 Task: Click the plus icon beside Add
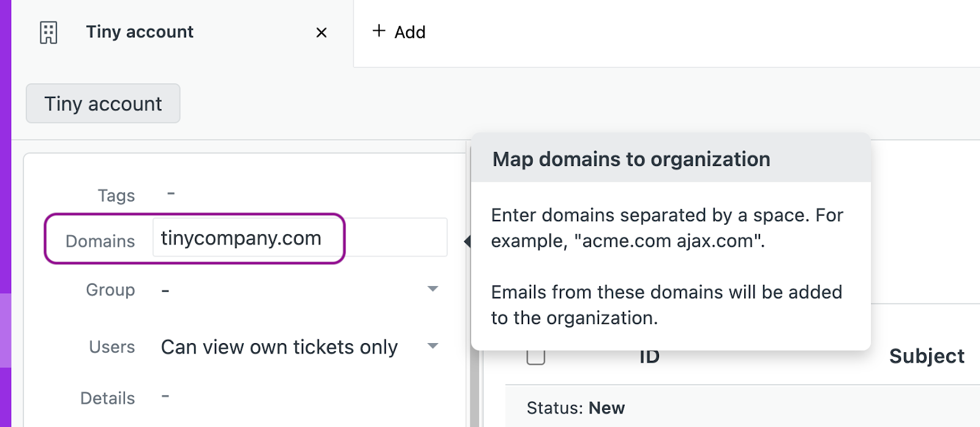tap(379, 31)
